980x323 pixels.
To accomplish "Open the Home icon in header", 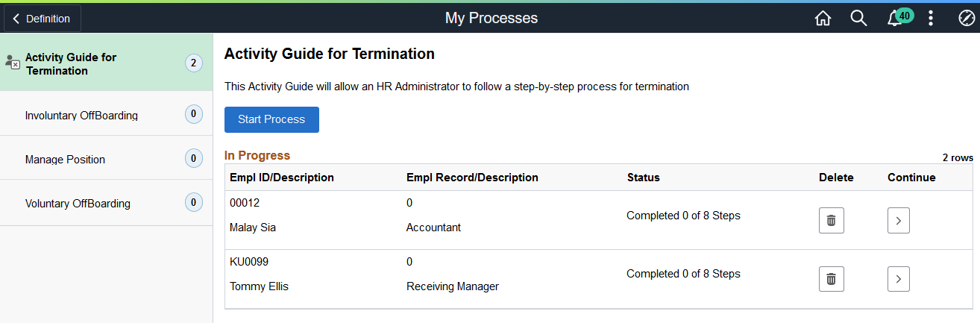I will [x=823, y=18].
